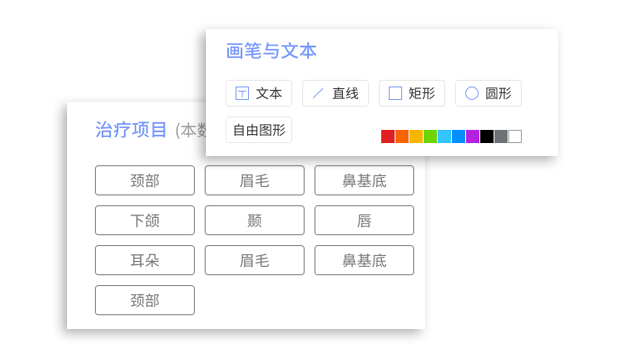The height and width of the screenshot is (364, 633).
Task: Pick the light cyan color swatch
Action: (x=444, y=136)
